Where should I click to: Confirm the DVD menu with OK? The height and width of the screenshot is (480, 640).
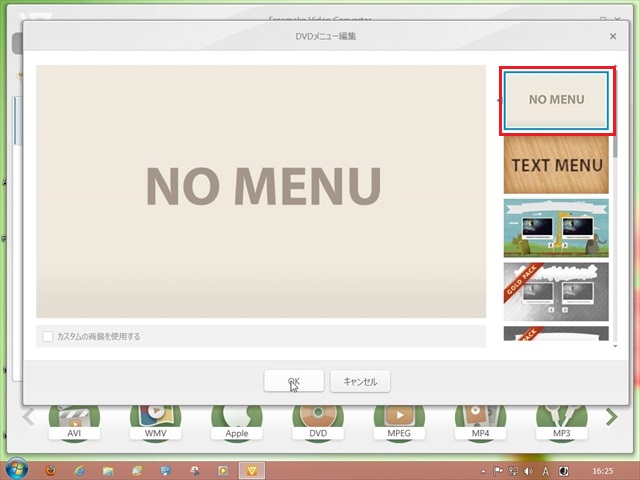coord(293,381)
